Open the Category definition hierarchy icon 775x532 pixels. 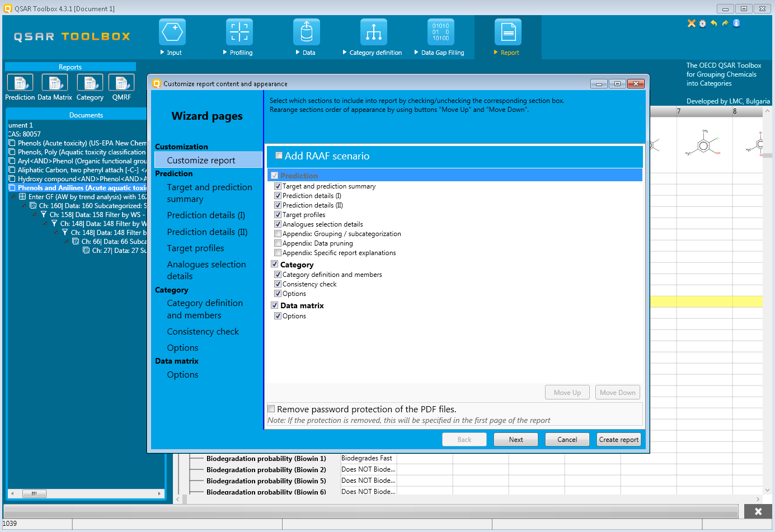(373, 32)
